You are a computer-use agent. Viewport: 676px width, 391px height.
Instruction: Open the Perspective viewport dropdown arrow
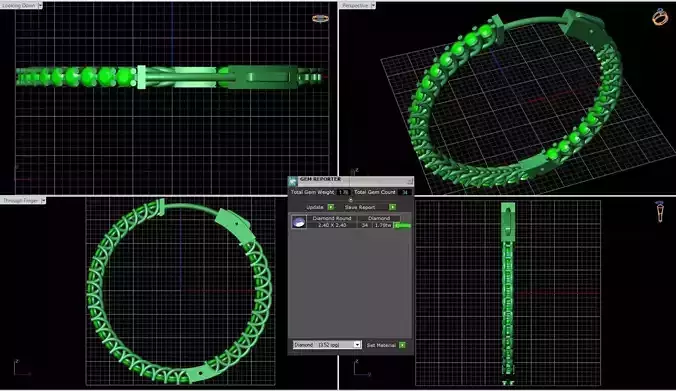(373, 6)
